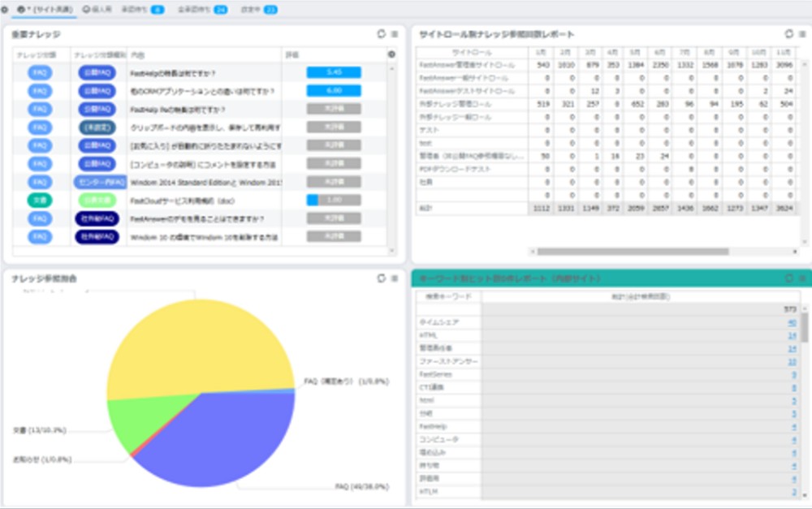Click the 6.00 rating bar

click(334, 91)
